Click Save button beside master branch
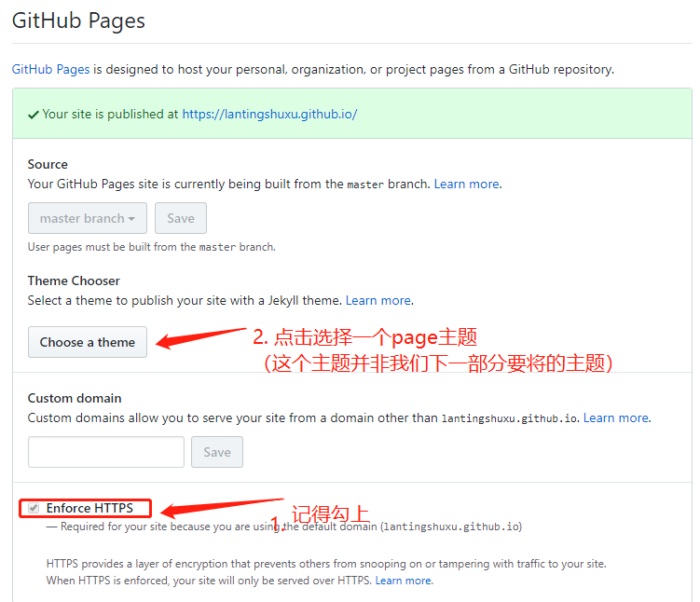This screenshot has height=602, width=700. point(181,218)
